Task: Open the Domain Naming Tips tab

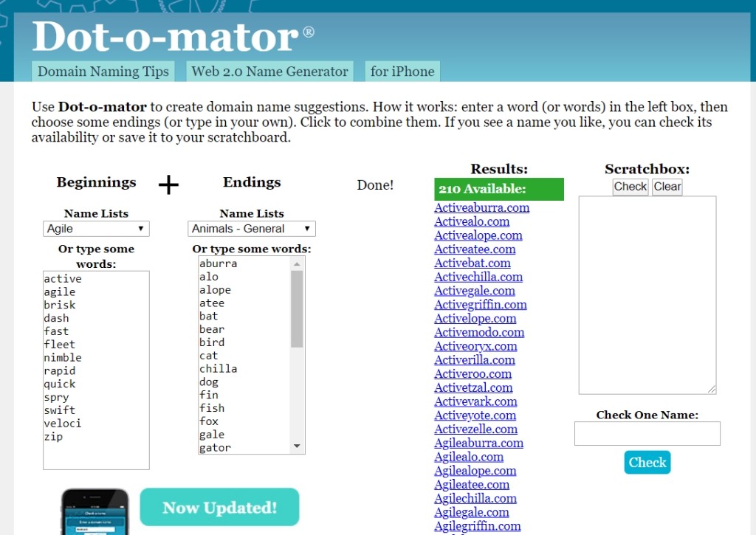Action: click(x=103, y=72)
